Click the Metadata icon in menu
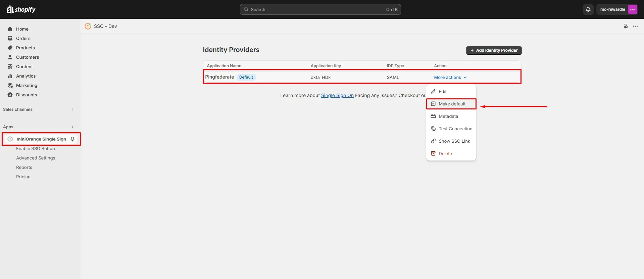The image size is (644, 279). pos(433,116)
